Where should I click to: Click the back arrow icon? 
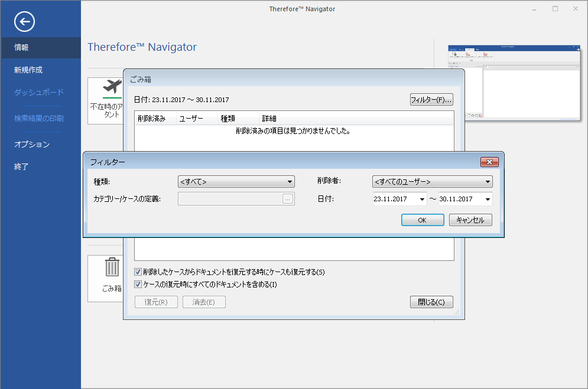[x=24, y=22]
